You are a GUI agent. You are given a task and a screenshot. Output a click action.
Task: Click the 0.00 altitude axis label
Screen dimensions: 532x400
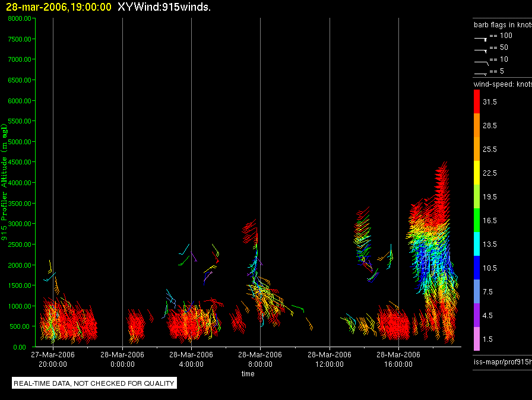(x=20, y=347)
